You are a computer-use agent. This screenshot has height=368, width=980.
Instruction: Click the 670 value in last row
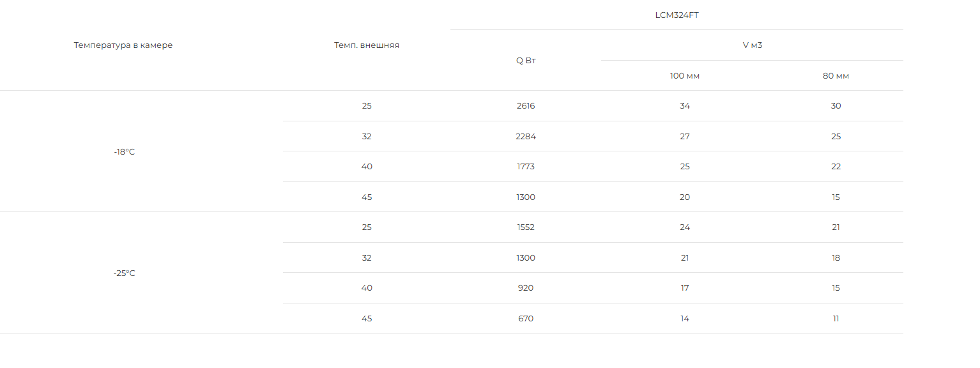[526, 319]
